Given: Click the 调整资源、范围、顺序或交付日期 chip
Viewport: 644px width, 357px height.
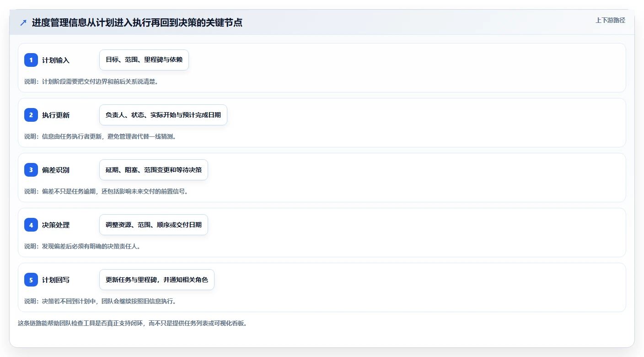Looking at the screenshot, I should coord(154,225).
